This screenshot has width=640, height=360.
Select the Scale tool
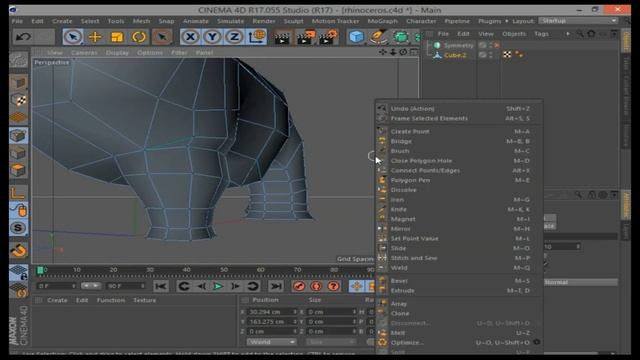click(x=117, y=37)
